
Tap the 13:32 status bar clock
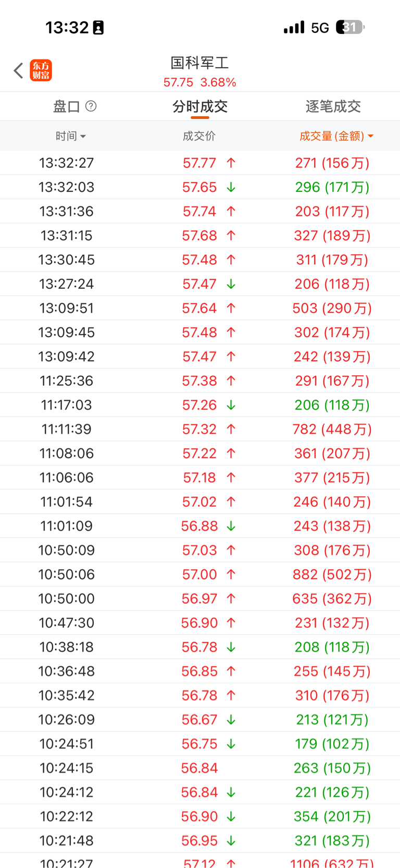point(67,28)
